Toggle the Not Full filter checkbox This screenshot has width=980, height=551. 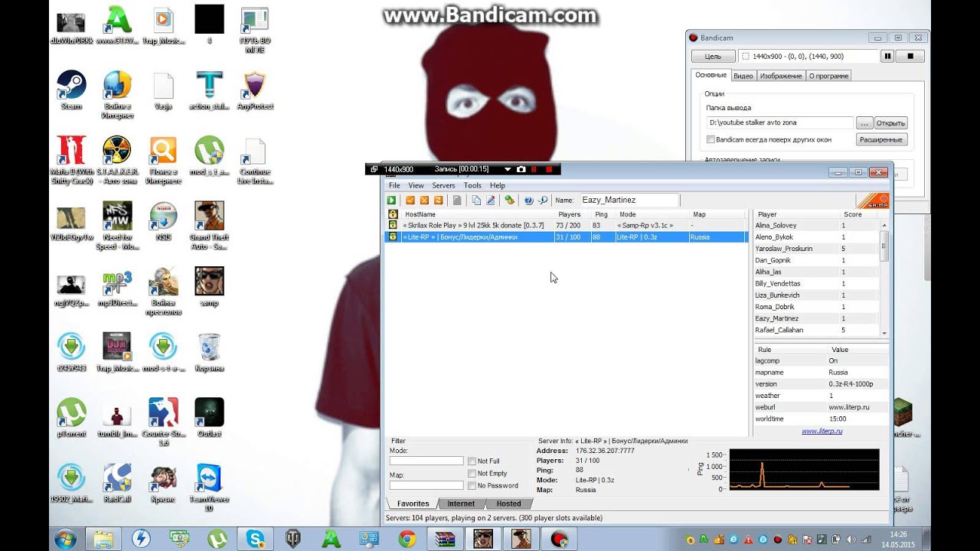(x=472, y=461)
